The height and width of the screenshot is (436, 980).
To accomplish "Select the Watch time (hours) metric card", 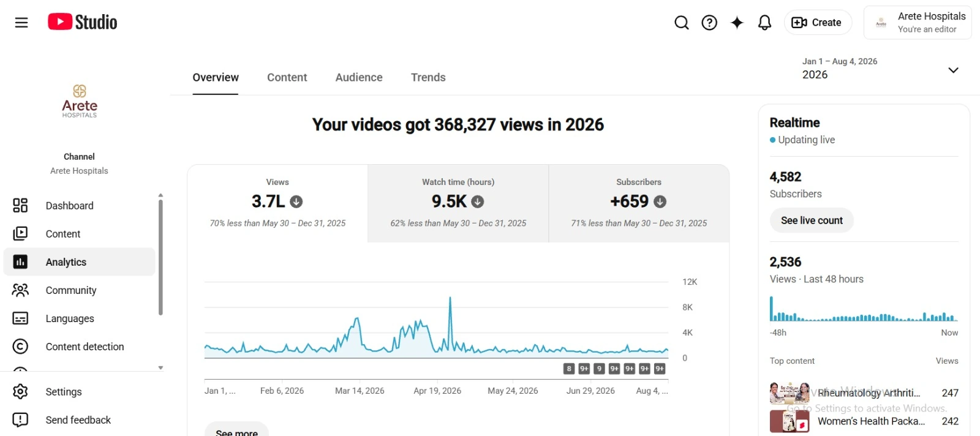I will pyautogui.click(x=458, y=203).
